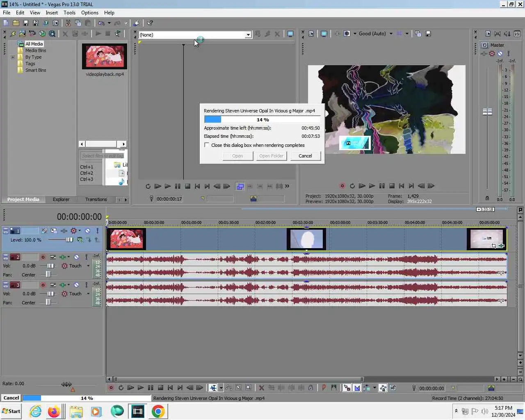Viewport: 525px width, 420px height.
Task: Open the Trimmer (None) media dropdown
Action: click(x=248, y=35)
